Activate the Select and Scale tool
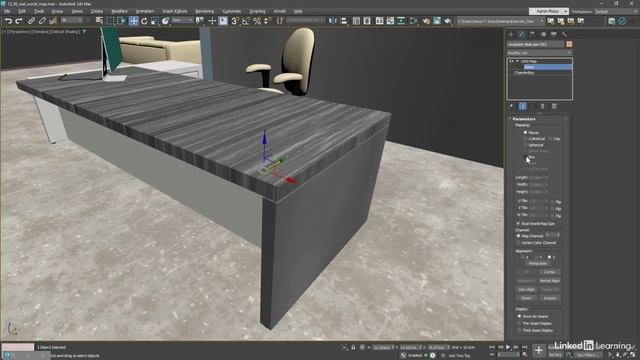Screen dimensions: 640x360 (155, 21)
